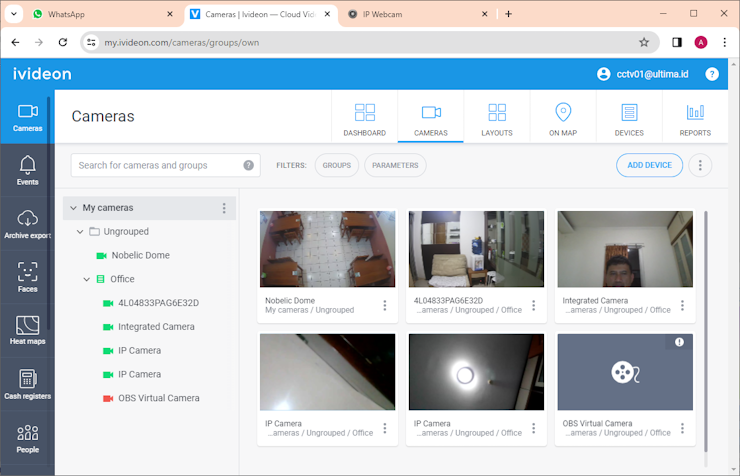Open Cash registers in the sidebar

[27, 384]
